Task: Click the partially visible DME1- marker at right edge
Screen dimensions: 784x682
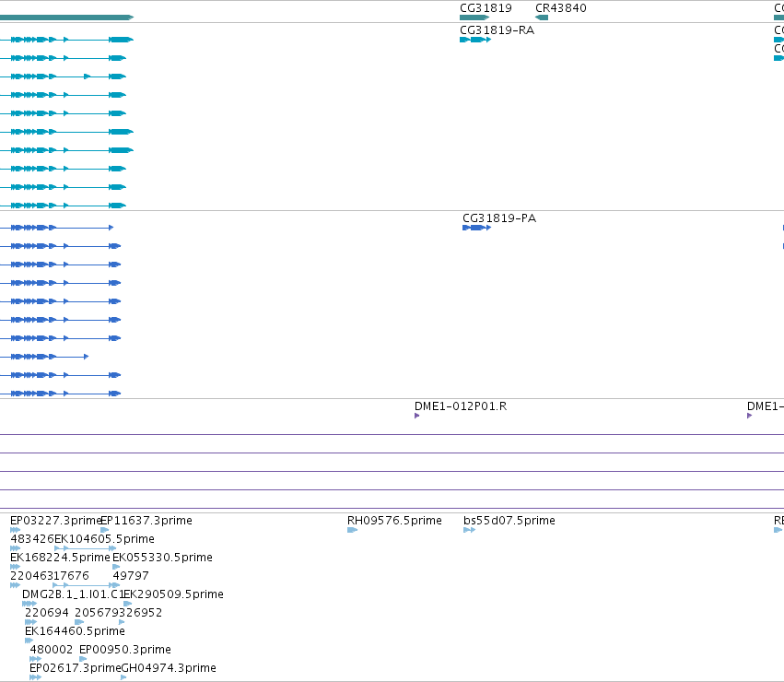Action: point(750,416)
